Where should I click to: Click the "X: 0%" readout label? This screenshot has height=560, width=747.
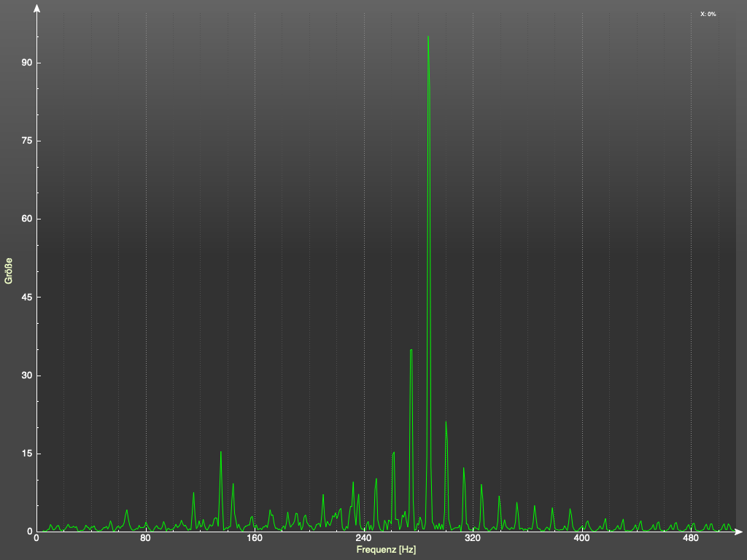coord(708,14)
